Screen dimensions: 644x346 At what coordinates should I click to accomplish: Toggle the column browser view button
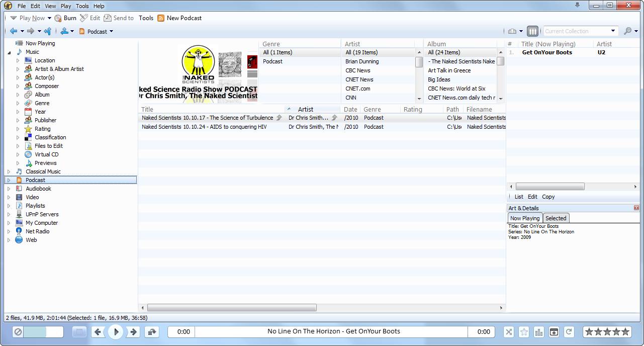tap(533, 31)
